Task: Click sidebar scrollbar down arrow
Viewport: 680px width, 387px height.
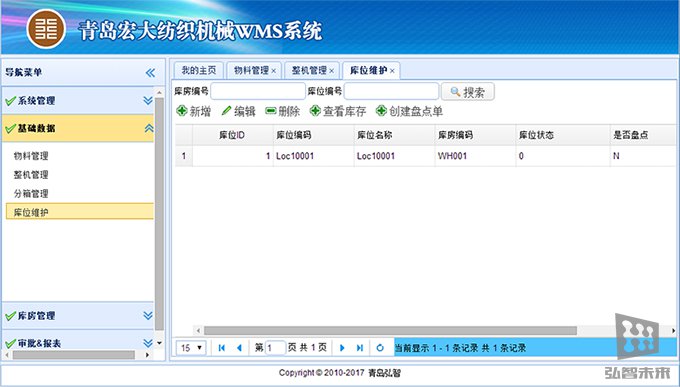Action: pyautogui.click(x=159, y=343)
